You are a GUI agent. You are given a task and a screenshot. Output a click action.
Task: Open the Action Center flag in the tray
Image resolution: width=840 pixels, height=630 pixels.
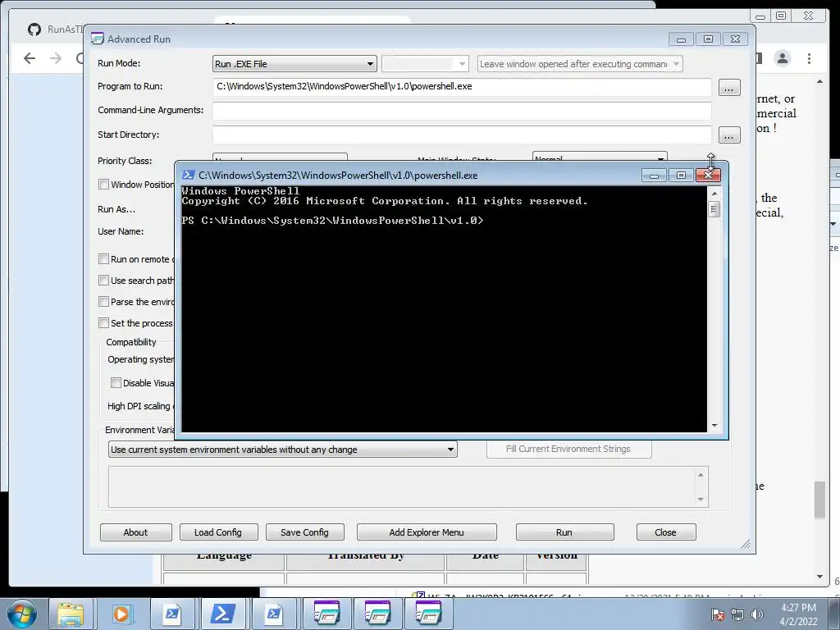coord(718,614)
